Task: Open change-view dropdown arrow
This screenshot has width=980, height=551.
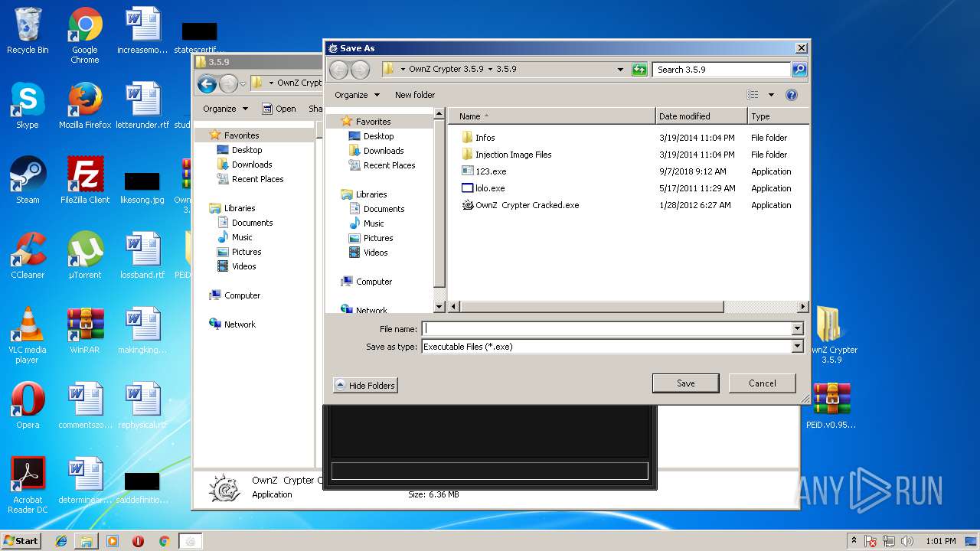Action: (x=771, y=95)
